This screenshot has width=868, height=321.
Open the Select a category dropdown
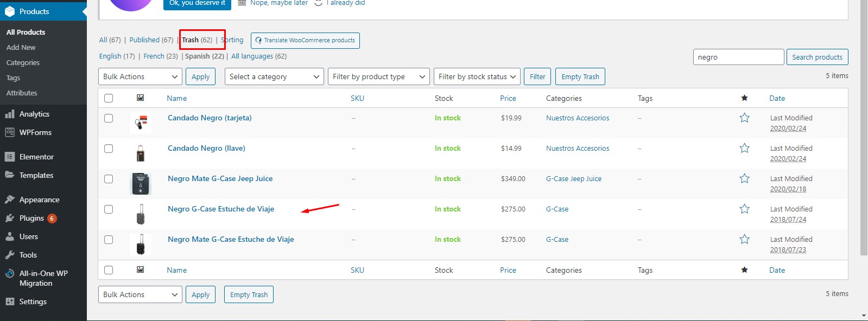[274, 76]
